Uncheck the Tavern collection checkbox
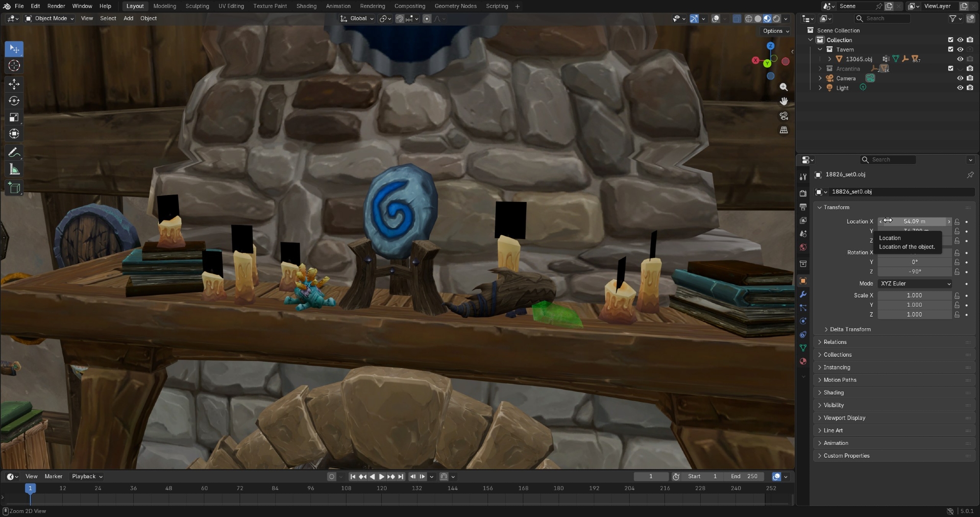 coord(950,49)
